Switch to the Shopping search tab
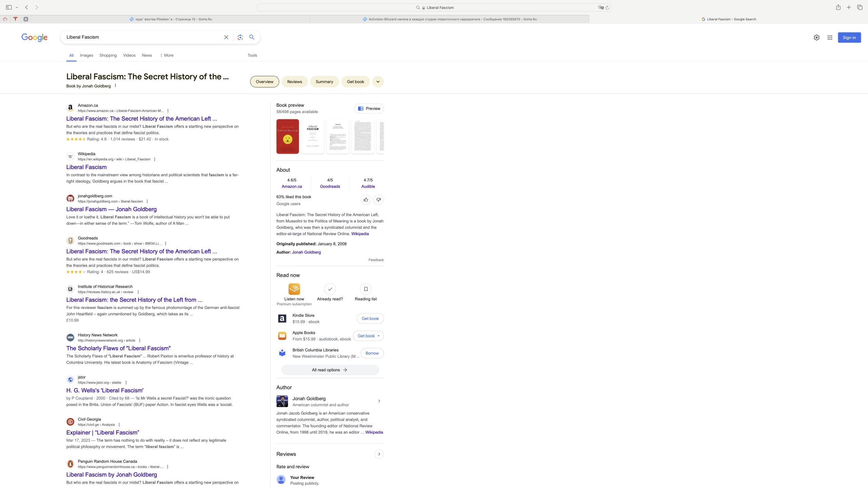The image size is (868, 487). click(108, 55)
